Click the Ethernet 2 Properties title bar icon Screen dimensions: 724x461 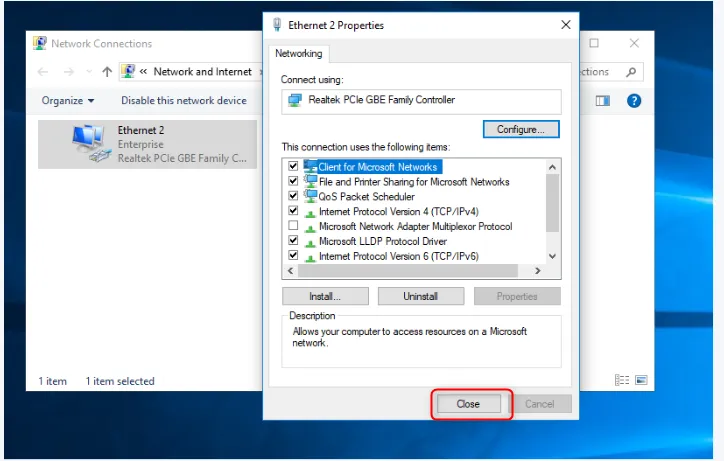tap(277, 24)
